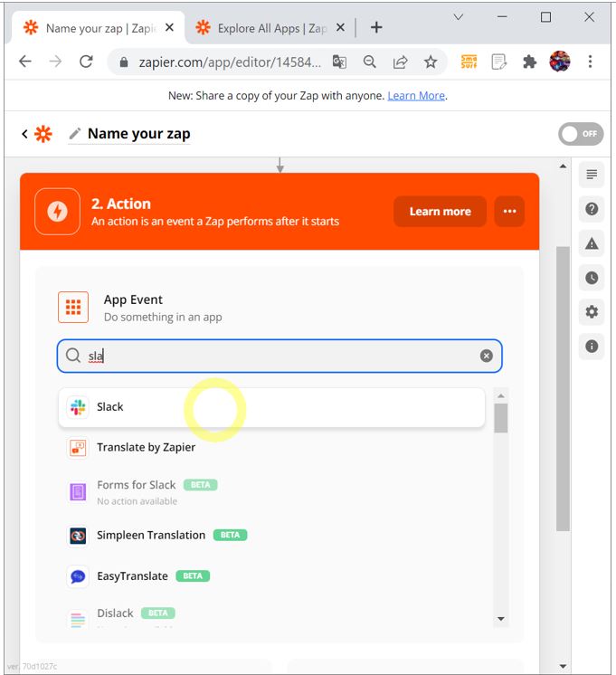Click the App Event grid icon

tap(73, 308)
